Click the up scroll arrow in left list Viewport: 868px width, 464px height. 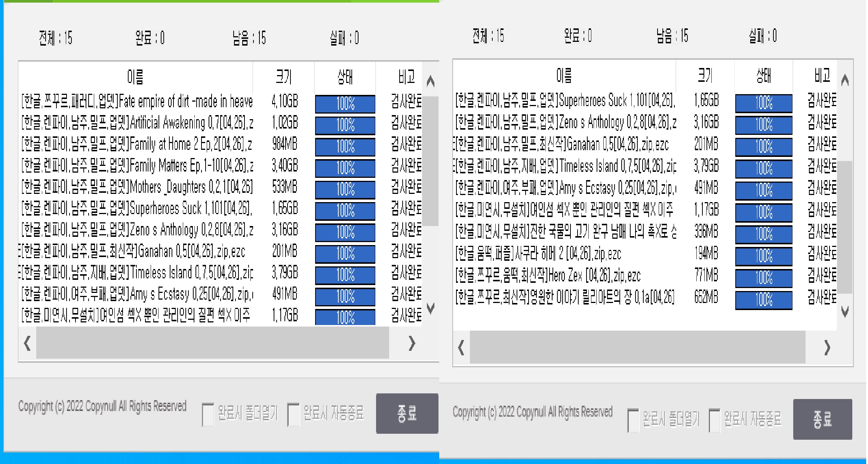coord(430,81)
